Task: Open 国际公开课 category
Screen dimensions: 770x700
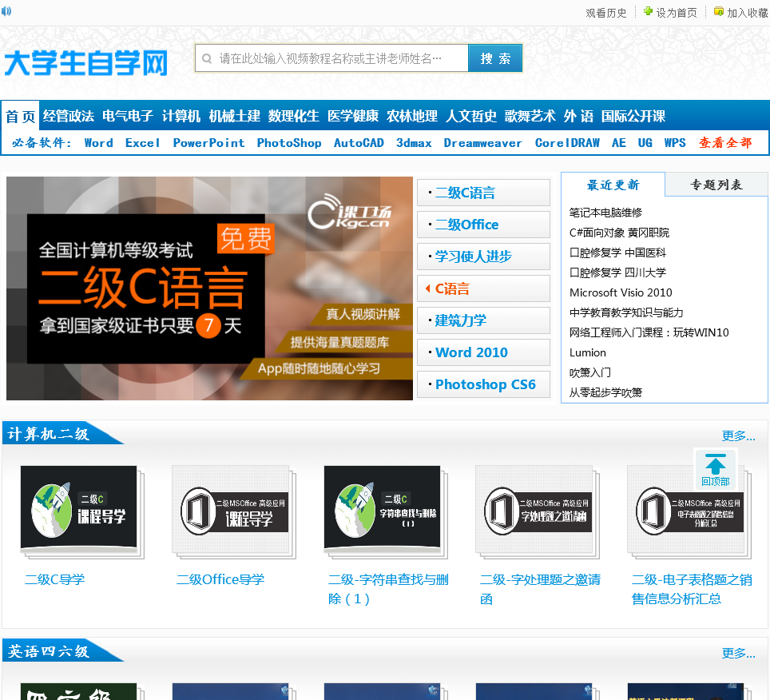Action: point(633,116)
